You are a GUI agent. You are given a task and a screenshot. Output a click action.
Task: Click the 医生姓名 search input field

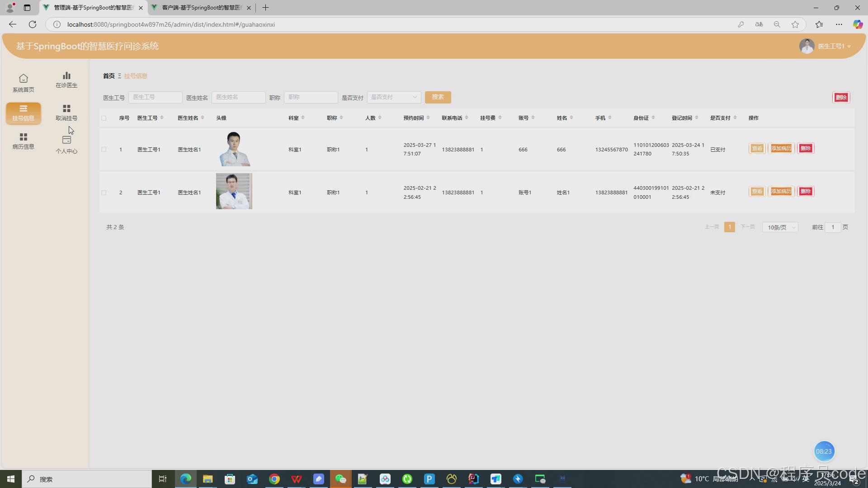(238, 97)
